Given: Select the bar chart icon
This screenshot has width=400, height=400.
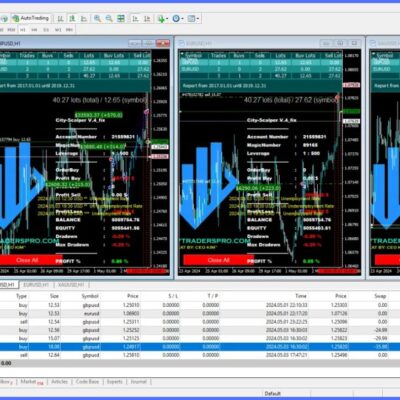Looking at the screenshot, I should pos(60,19).
